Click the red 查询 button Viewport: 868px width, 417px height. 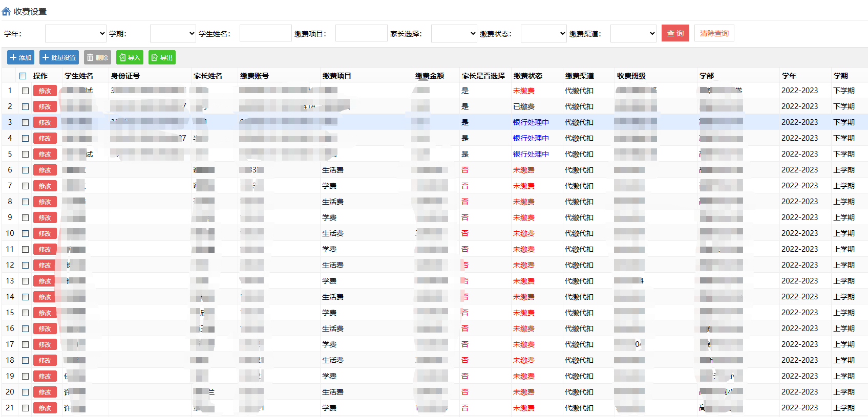pyautogui.click(x=675, y=33)
